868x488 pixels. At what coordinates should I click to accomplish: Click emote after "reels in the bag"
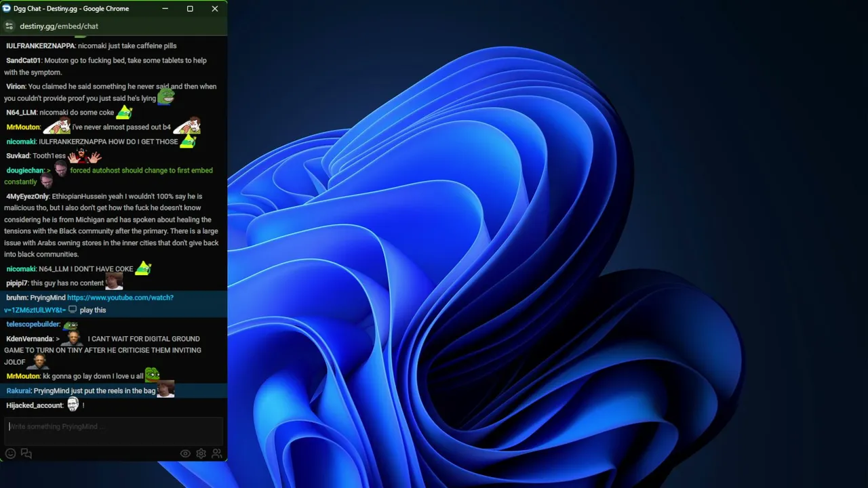pyautogui.click(x=165, y=390)
